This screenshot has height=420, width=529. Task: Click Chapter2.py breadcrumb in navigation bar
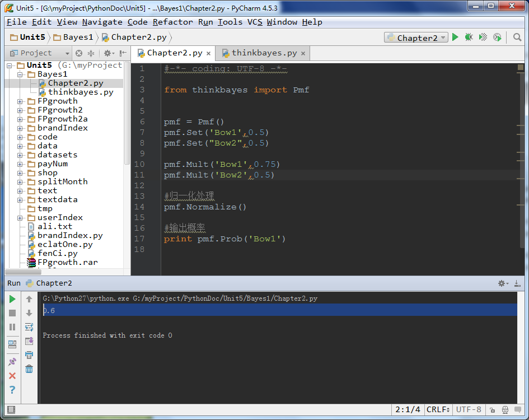pyautogui.click(x=134, y=37)
